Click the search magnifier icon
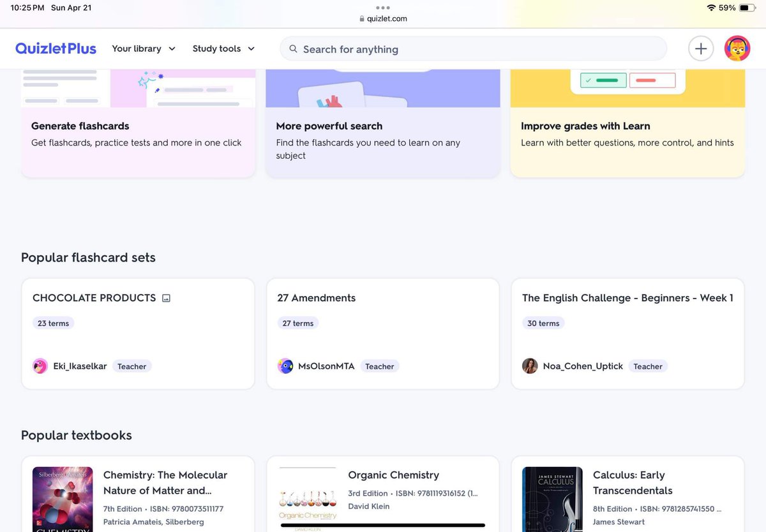 tap(294, 49)
